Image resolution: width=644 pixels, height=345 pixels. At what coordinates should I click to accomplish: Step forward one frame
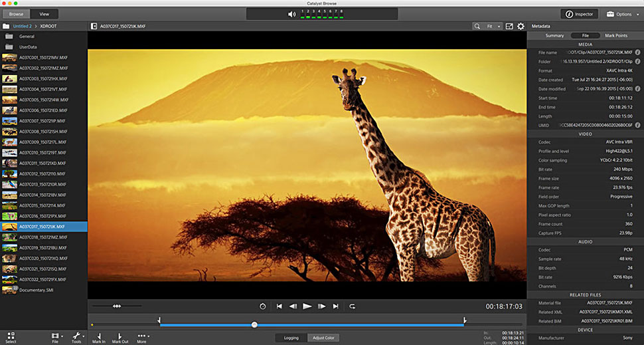click(x=321, y=306)
